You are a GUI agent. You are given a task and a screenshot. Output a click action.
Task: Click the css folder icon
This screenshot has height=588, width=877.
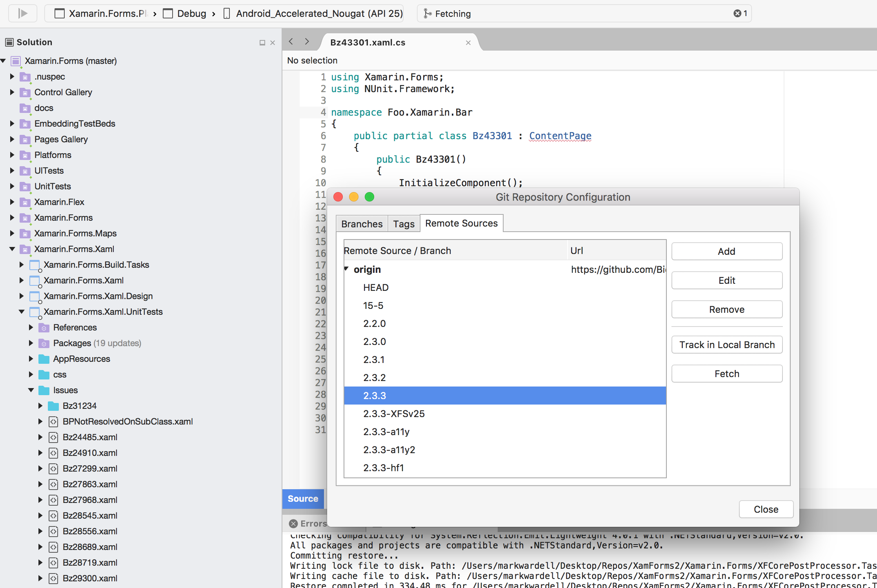tap(44, 375)
